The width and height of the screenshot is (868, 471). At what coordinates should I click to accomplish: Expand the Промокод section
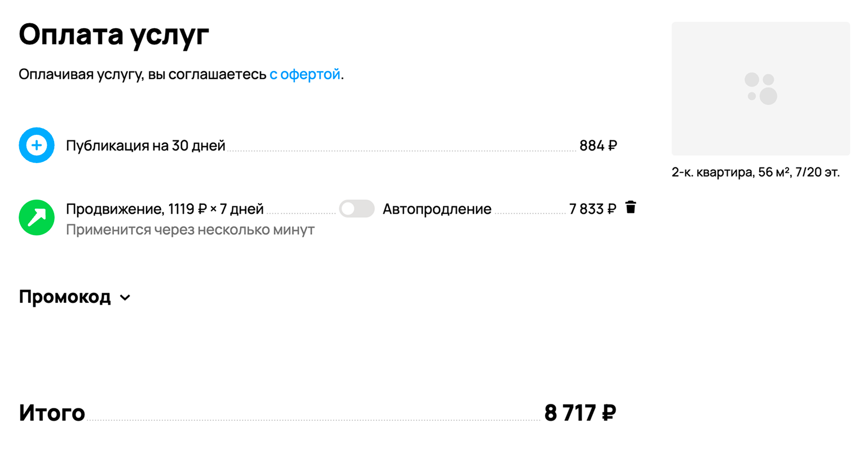pos(65,297)
